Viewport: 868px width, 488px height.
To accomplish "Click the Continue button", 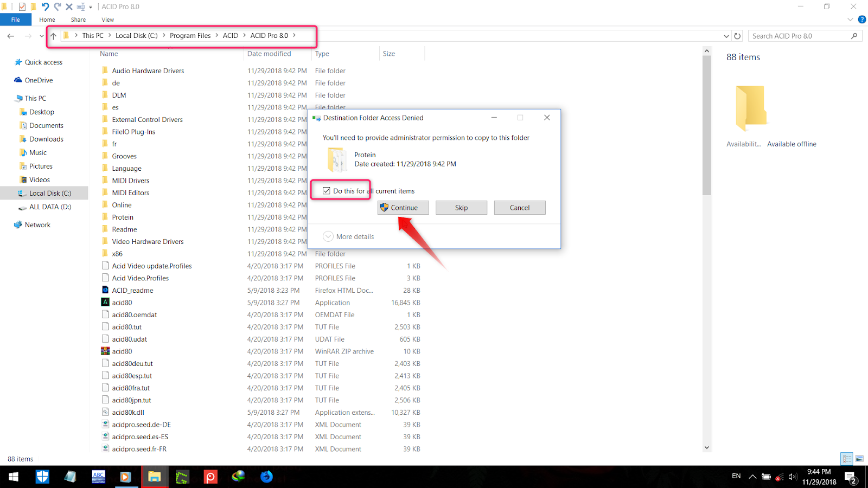I will coord(403,208).
